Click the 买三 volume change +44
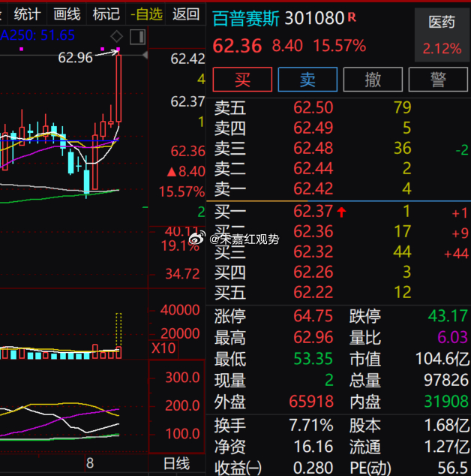 456,253
